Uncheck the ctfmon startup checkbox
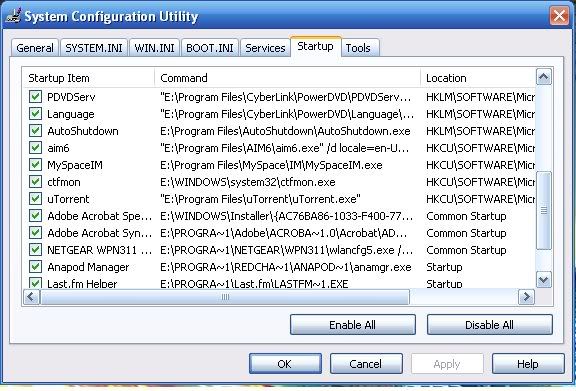The height and width of the screenshot is (391, 576). coord(35,182)
